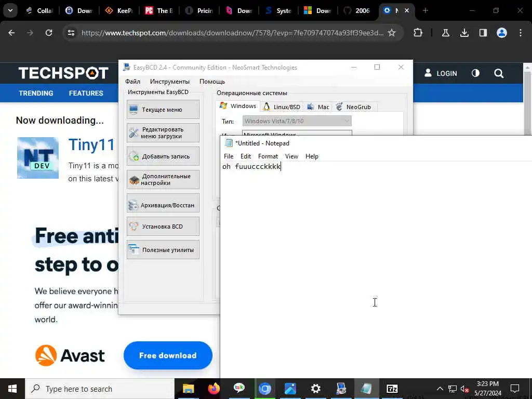Viewport: 532px width, 399px height.
Task: Open Инструменты menu in EasyBCD
Action: pyautogui.click(x=170, y=82)
